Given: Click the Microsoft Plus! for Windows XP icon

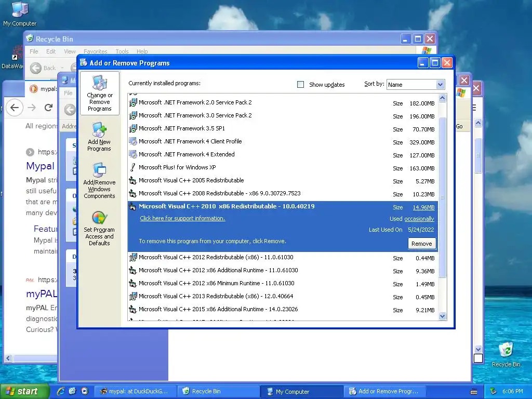Looking at the screenshot, I should click(133, 167).
